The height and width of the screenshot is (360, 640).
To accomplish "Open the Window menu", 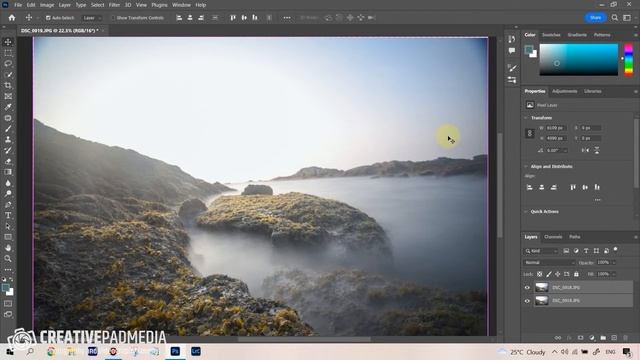I will tap(181, 5).
